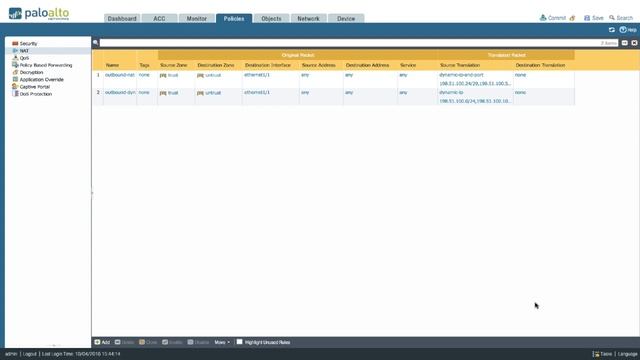Open the outbound-nat rule
This screenshot has height=360, width=640.
tap(120, 75)
